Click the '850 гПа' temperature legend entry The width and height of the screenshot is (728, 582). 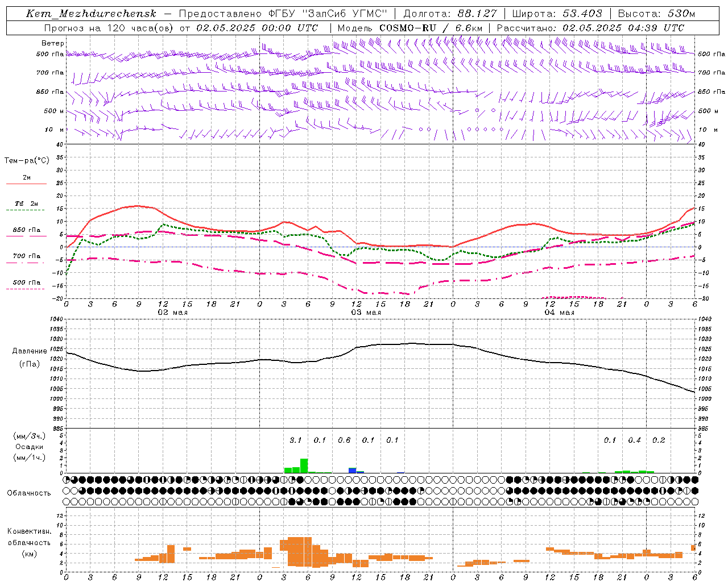[27, 230]
